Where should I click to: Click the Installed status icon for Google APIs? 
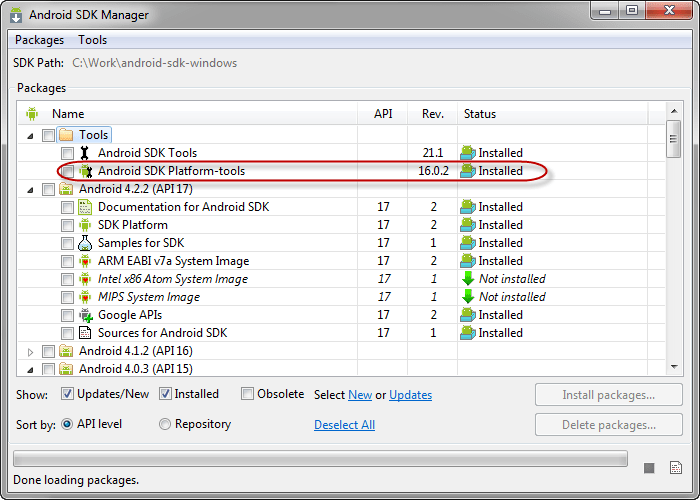coord(467,315)
